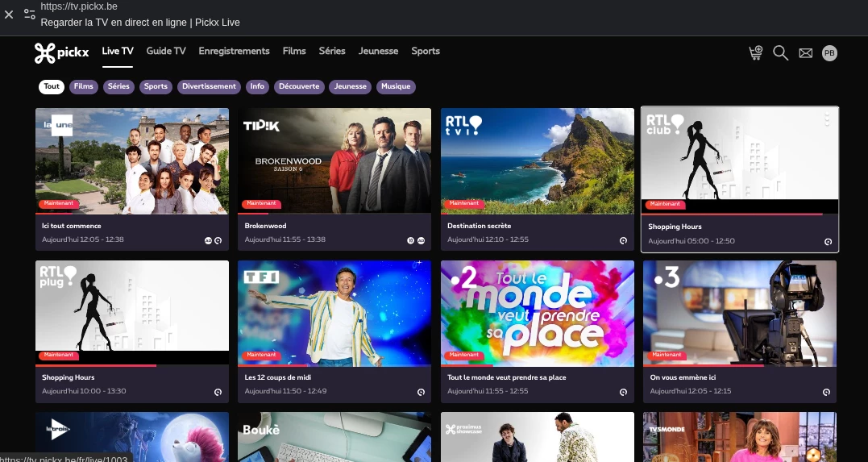Open the search magnifier icon
The width and height of the screenshot is (868, 462).
(780, 53)
